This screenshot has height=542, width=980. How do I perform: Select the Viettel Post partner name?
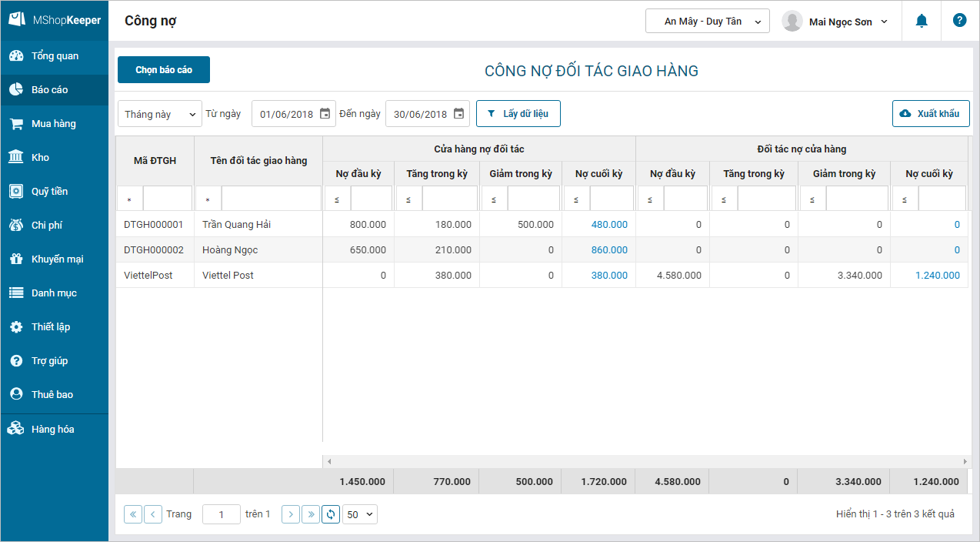pyautogui.click(x=228, y=276)
